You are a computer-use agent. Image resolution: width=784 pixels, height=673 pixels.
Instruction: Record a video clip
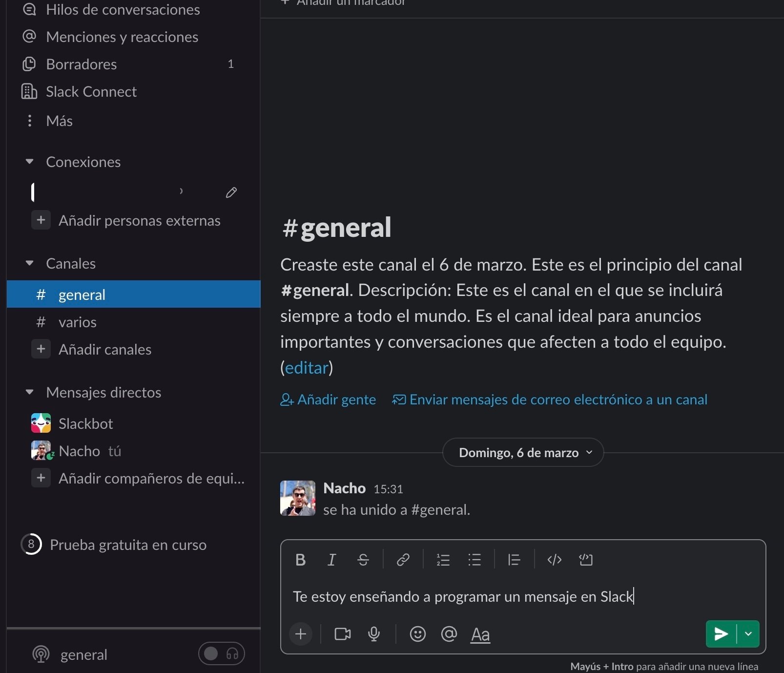(343, 634)
